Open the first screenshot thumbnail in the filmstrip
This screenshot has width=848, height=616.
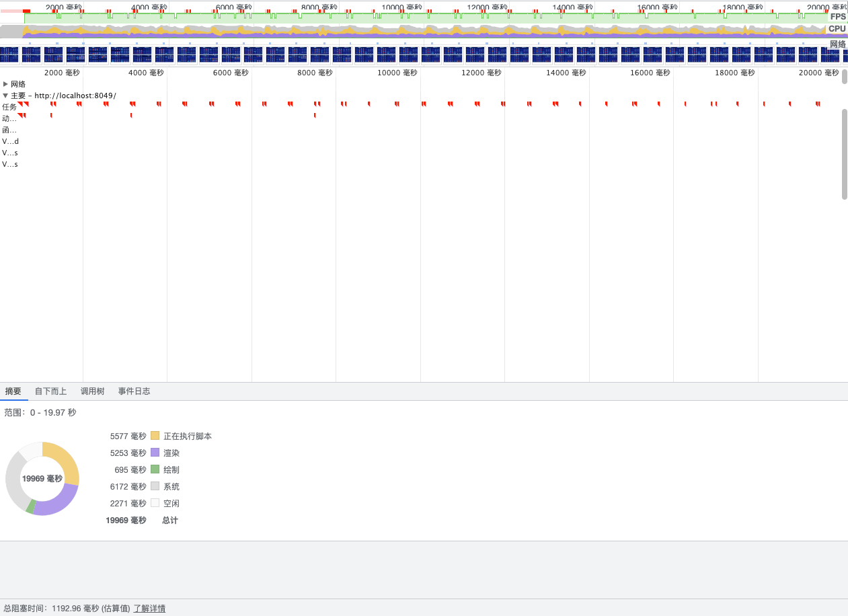click(x=9, y=54)
